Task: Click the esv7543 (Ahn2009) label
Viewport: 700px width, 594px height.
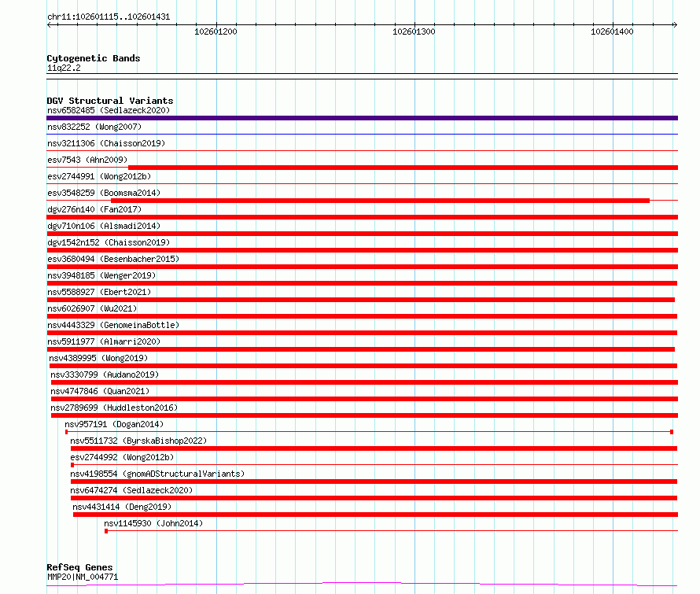Action: 87,160
